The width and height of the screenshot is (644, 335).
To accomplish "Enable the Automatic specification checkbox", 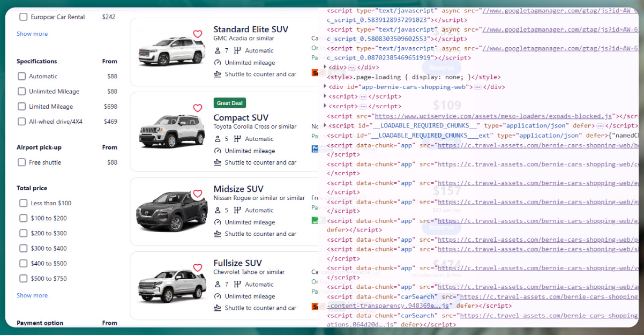I will coord(22,77).
